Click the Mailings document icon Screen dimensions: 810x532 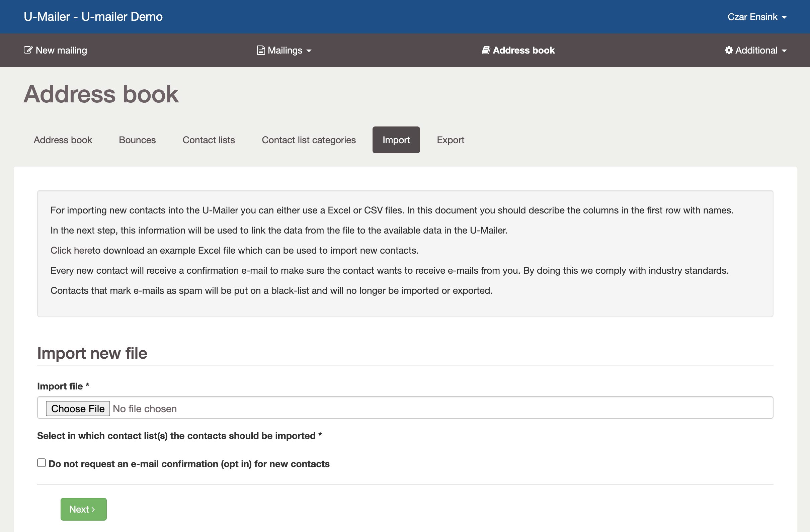(x=261, y=50)
